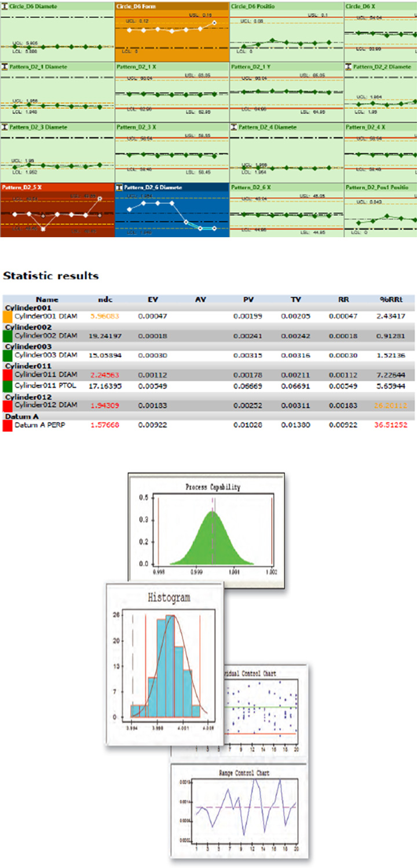Click the red ndc value 1.57668
Viewport: 417px width, 868px height.
click(105, 425)
